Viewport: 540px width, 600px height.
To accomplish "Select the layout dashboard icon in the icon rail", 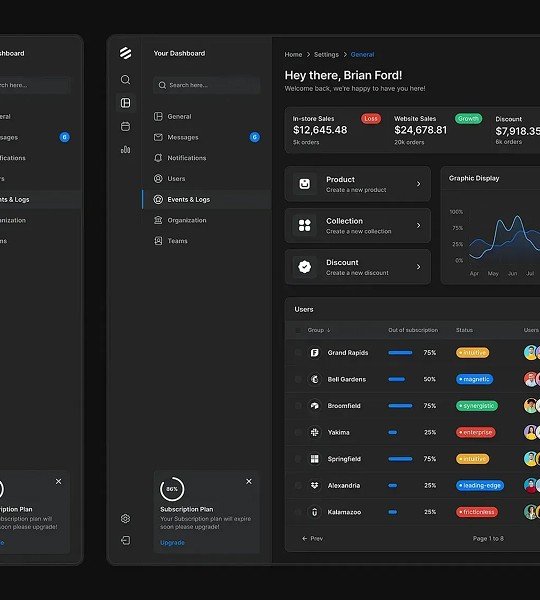I will point(125,103).
